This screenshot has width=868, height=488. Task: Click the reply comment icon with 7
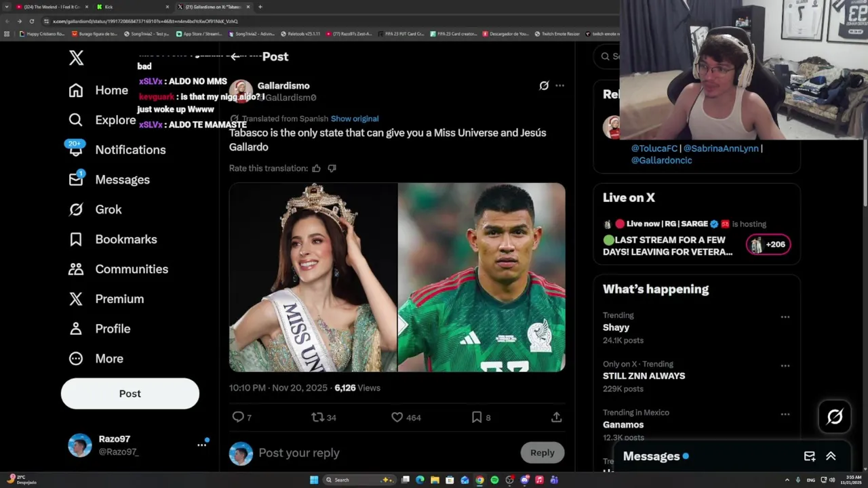tap(238, 418)
